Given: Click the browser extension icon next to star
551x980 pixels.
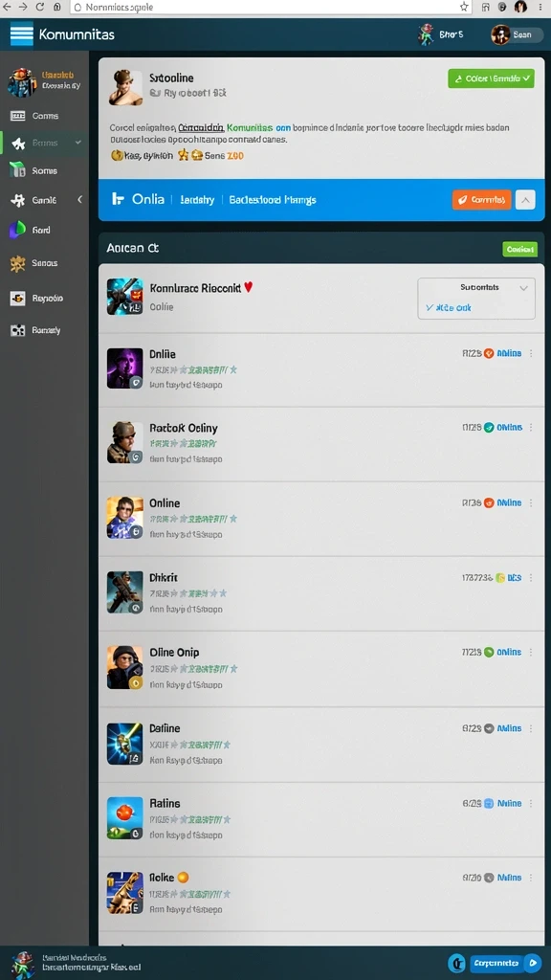Looking at the screenshot, I should coord(485,7).
